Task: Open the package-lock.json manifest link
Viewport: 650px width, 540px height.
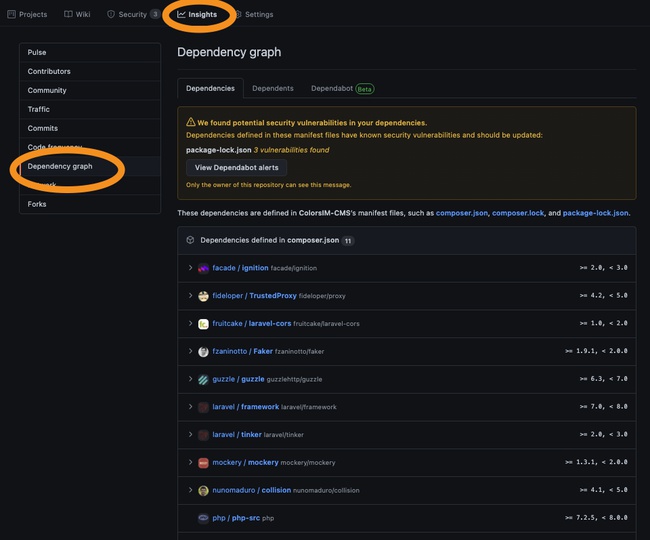Action: coord(595,213)
